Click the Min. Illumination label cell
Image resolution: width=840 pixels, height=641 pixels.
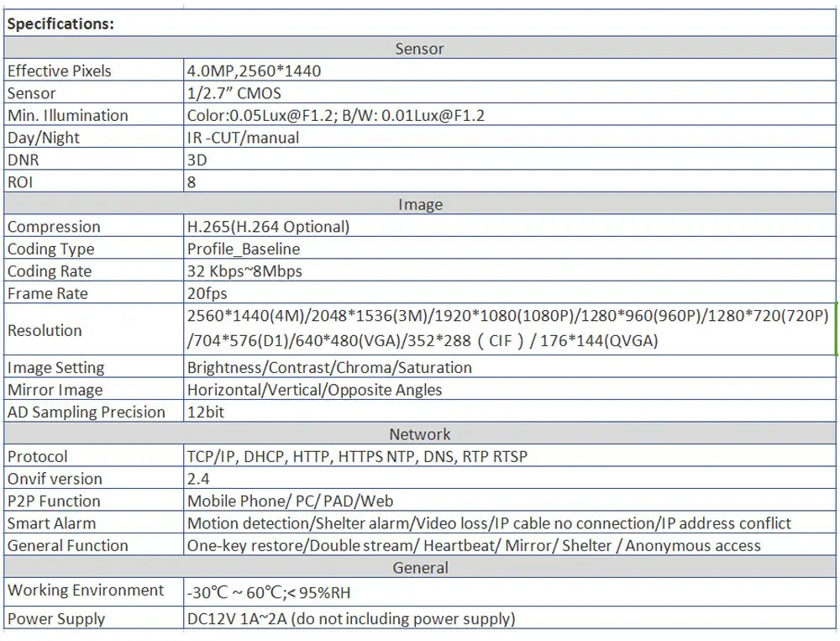[94, 115]
